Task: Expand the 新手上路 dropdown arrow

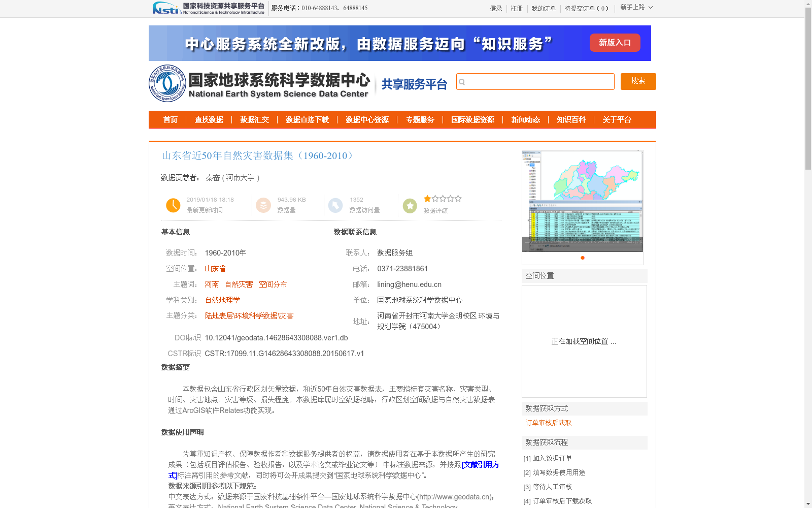Action: (651, 7)
